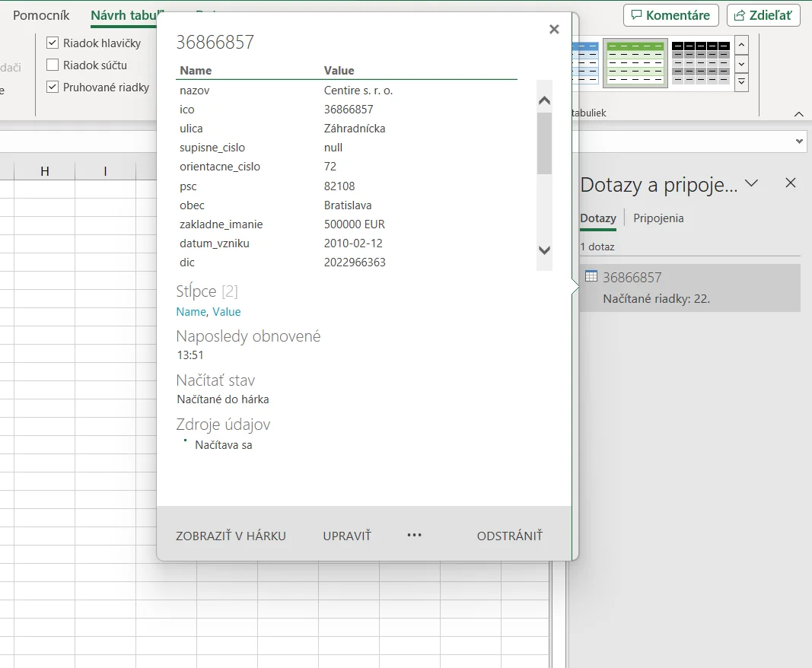Click the supisne_cislo row name
The image size is (812, 668).
point(212,148)
